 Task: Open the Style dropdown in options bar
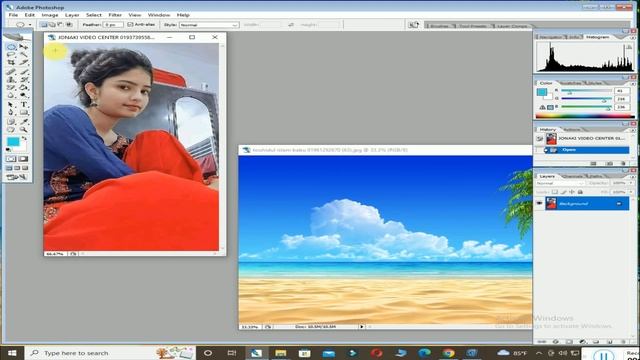coord(209,25)
